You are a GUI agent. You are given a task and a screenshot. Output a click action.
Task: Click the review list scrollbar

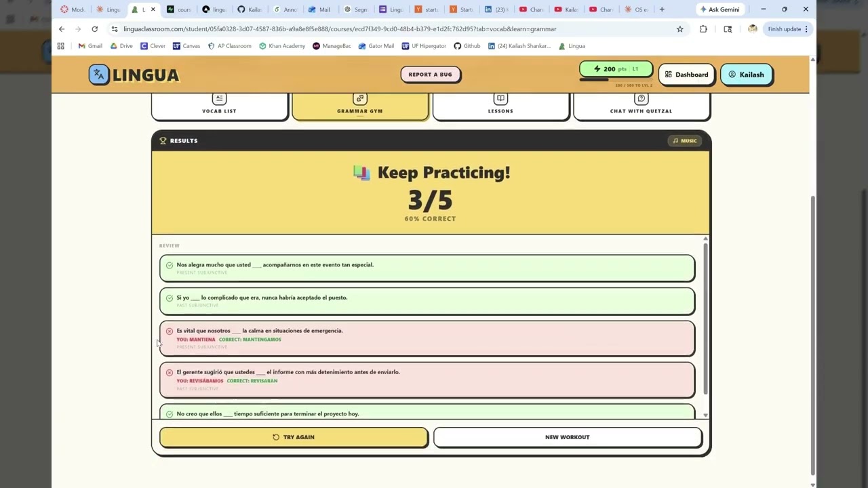pyautogui.click(x=705, y=319)
